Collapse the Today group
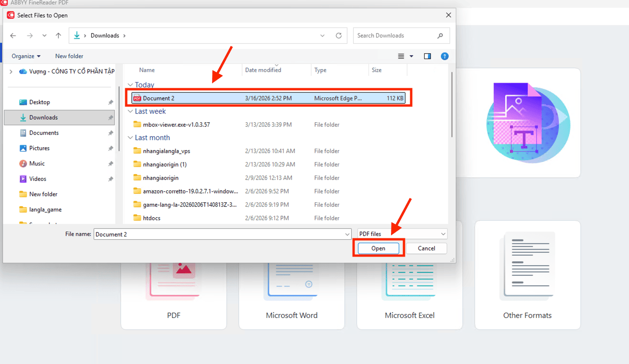The width and height of the screenshot is (629, 364). (130, 85)
